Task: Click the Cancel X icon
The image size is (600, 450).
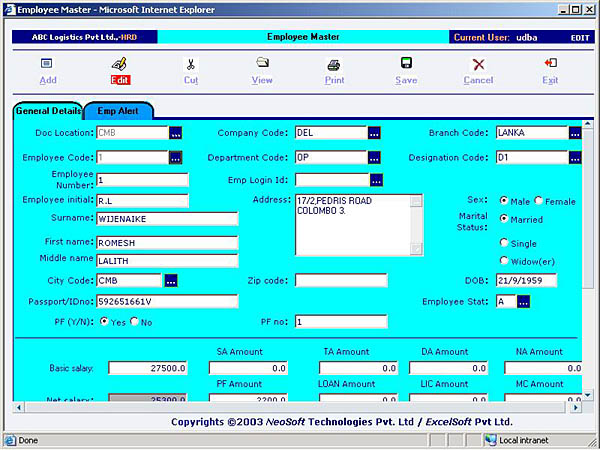Action: pyautogui.click(x=478, y=64)
